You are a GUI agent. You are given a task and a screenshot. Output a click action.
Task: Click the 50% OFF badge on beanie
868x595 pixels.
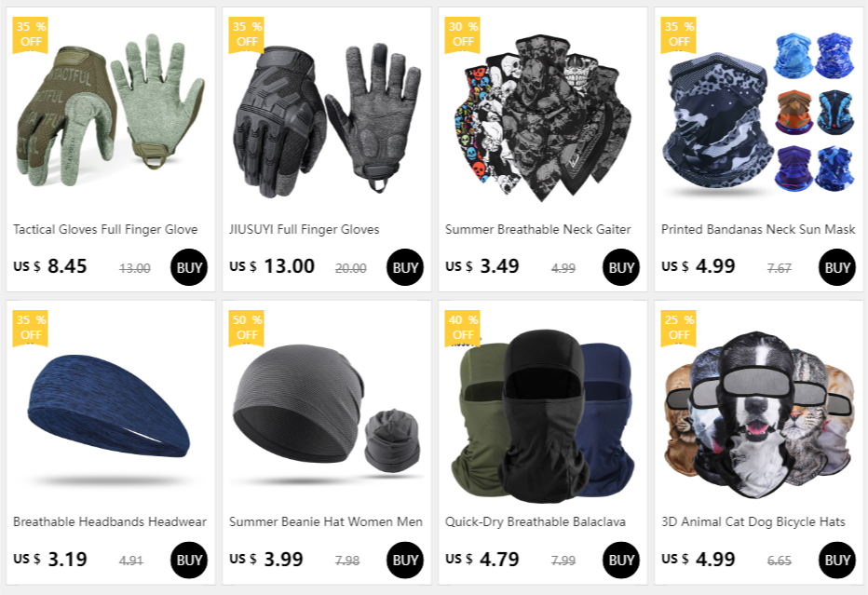coord(247,329)
